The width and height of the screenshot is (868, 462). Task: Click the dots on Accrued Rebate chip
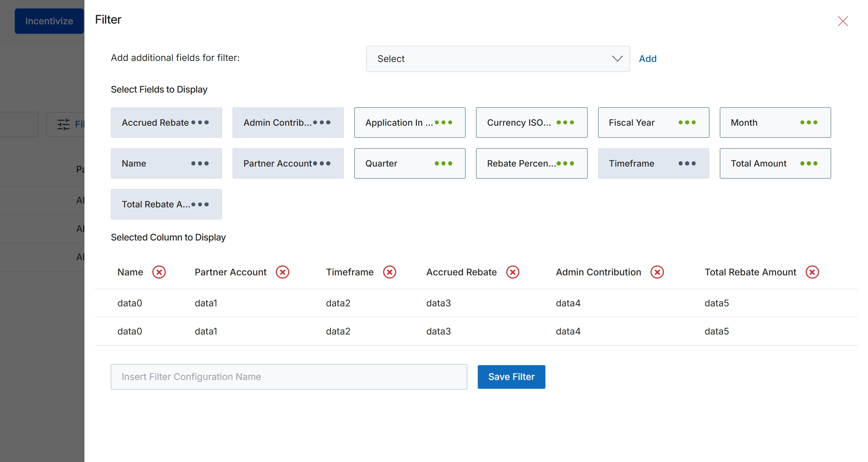(x=200, y=123)
